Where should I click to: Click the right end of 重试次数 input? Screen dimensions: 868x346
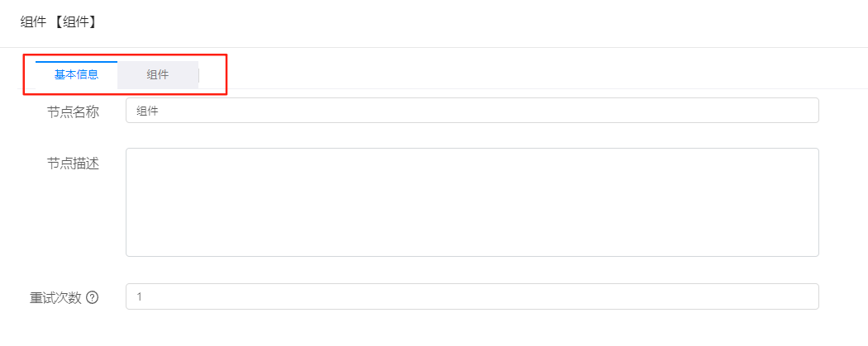[811, 296]
